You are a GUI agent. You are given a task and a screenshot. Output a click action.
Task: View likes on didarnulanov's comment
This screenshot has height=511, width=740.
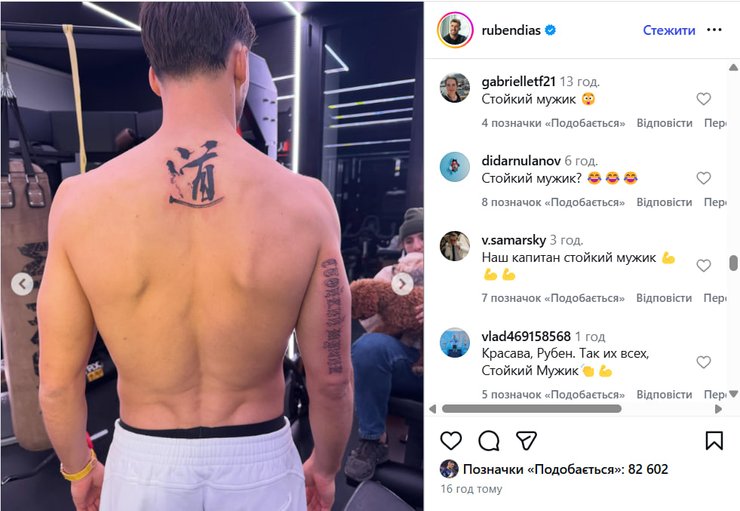tap(553, 202)
